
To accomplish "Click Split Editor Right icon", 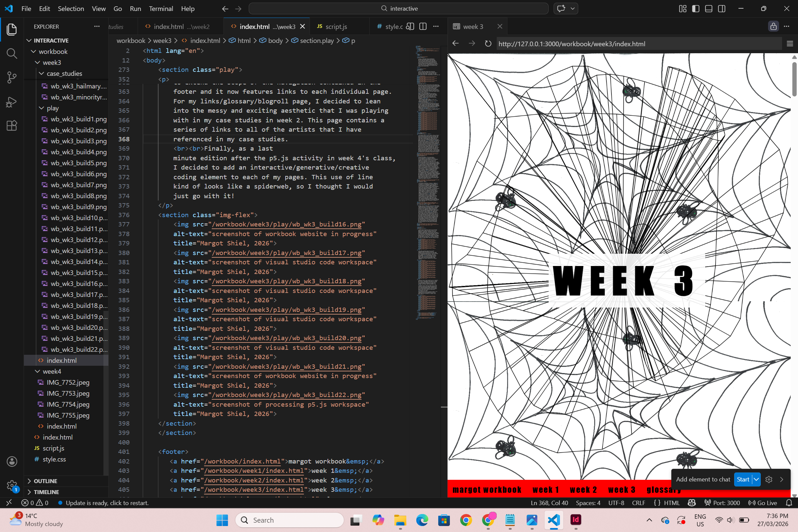I will pyautogui.click(x=423, y=27).
